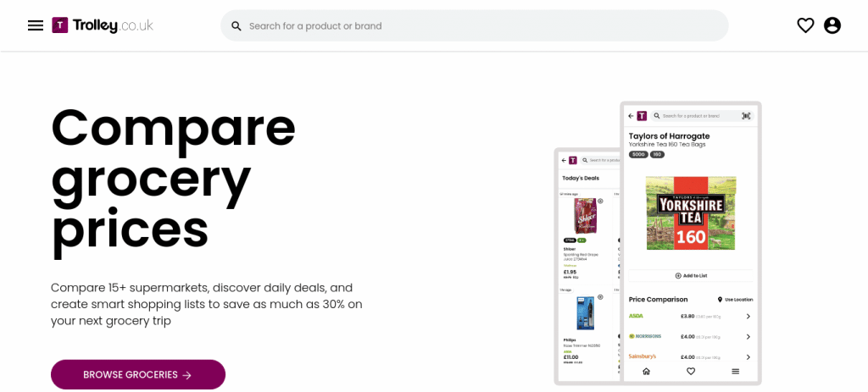868x392 pixels.
Task: Tap back arrow in Yorkshire Tea phone mockup
Action: (631, 116)
